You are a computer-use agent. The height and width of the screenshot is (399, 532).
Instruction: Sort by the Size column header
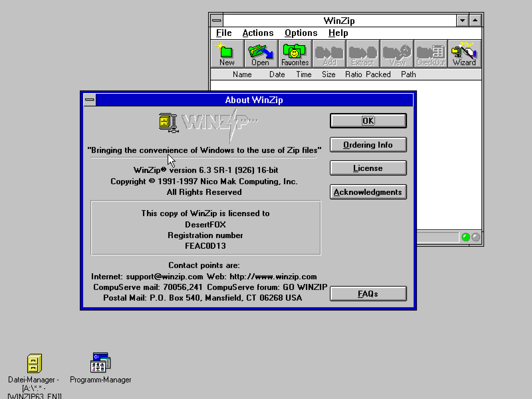(329, 74)
